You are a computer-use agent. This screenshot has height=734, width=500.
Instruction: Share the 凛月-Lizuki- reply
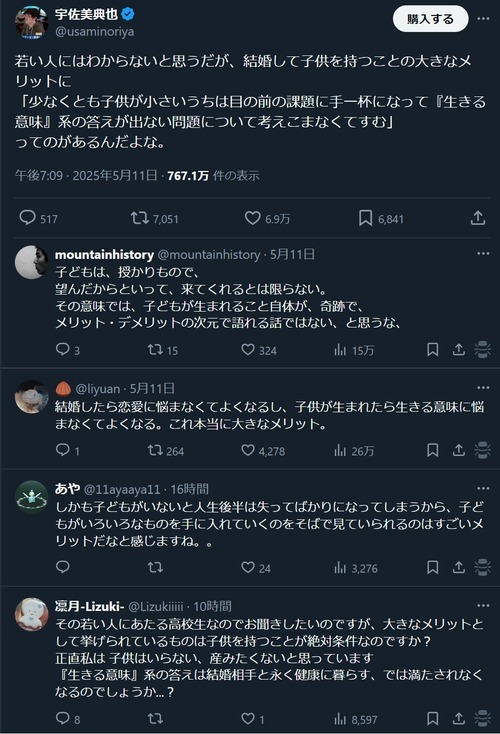tap(458, 719)
